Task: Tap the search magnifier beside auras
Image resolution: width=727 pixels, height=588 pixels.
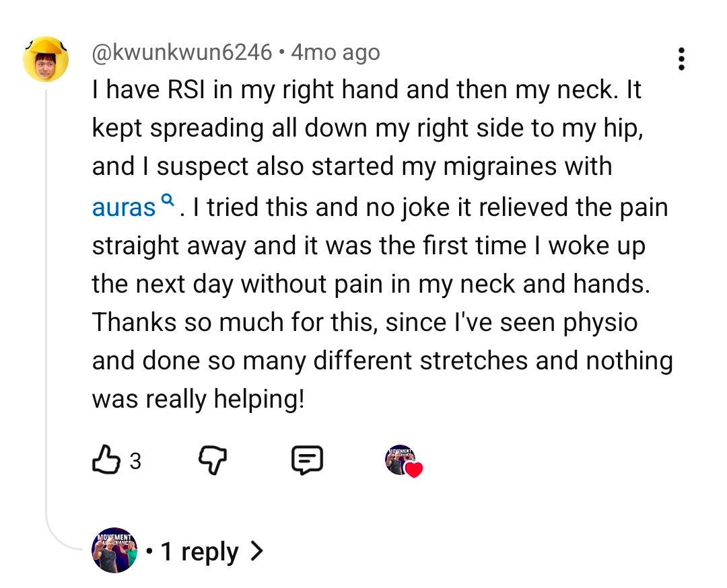Action: tap(168, 200)
